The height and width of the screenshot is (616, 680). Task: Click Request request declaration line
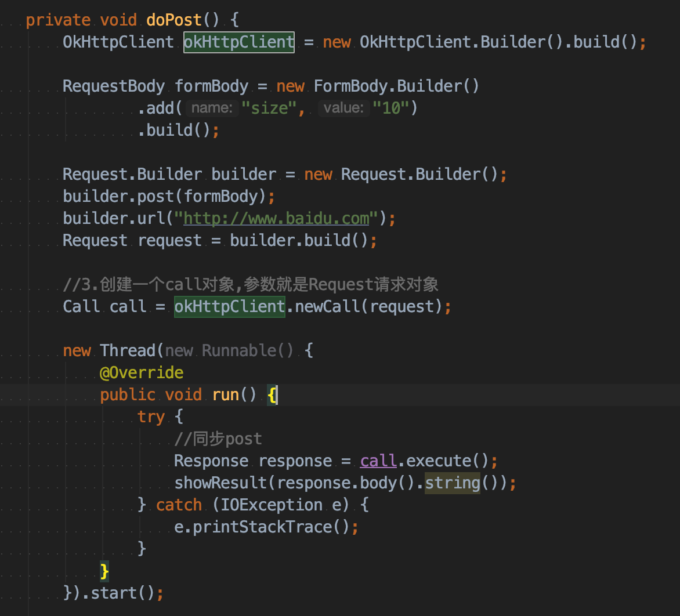point(220,240)
